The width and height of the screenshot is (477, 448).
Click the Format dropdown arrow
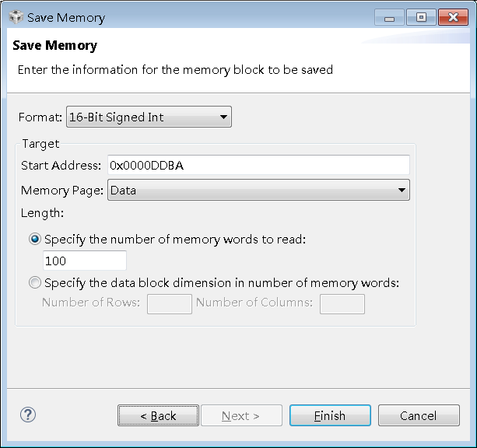[224, 117]
